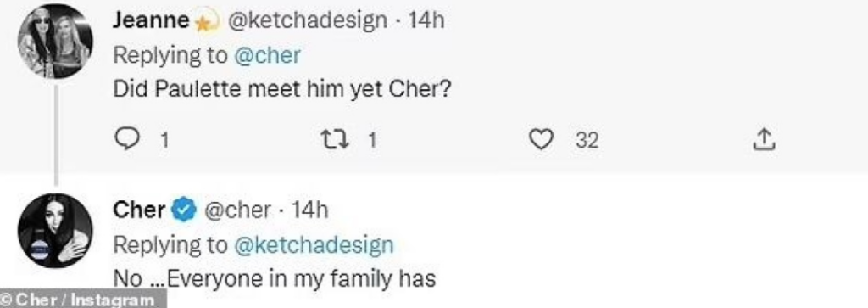Retweet Jeanne's tweet via the retweet icon

point(338,140)
